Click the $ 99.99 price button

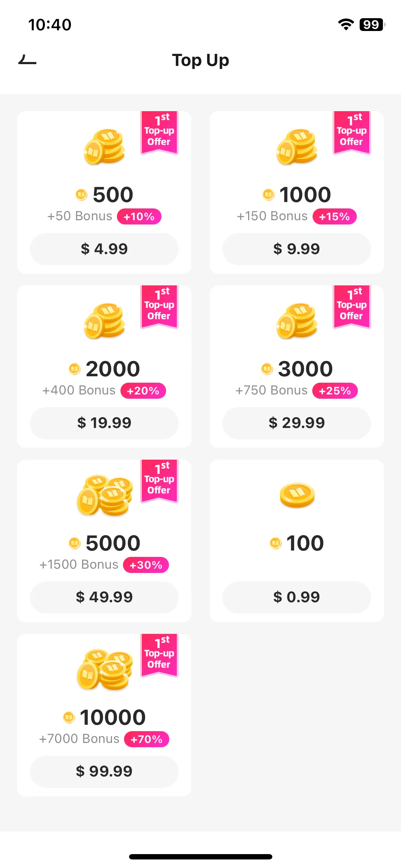coord(104,771)
